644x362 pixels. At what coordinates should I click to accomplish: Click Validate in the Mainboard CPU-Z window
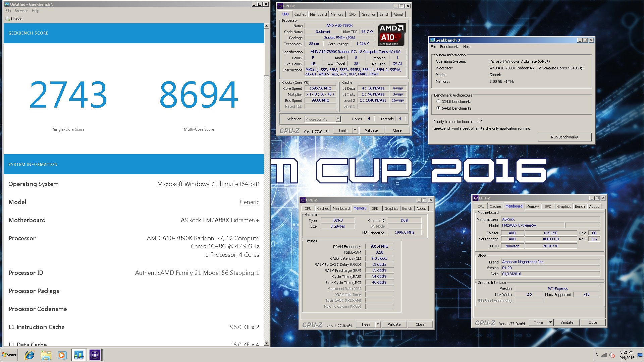coord(567,322)
